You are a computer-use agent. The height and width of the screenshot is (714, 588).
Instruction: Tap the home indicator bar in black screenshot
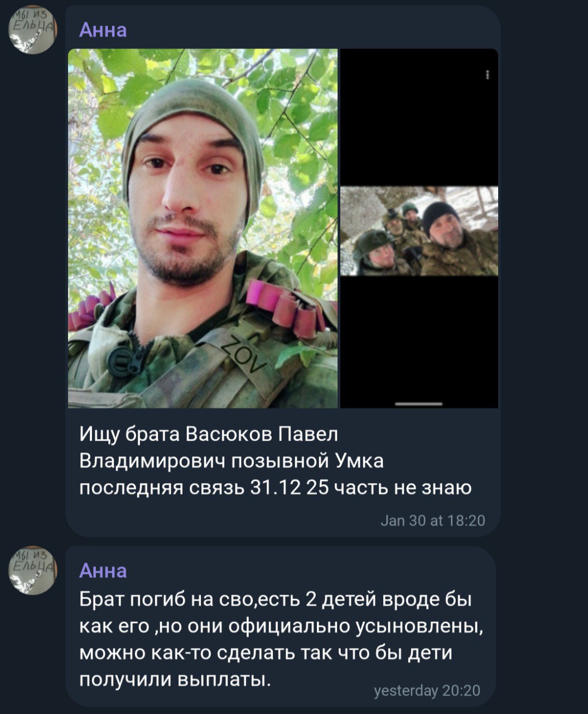coord(419,403)
